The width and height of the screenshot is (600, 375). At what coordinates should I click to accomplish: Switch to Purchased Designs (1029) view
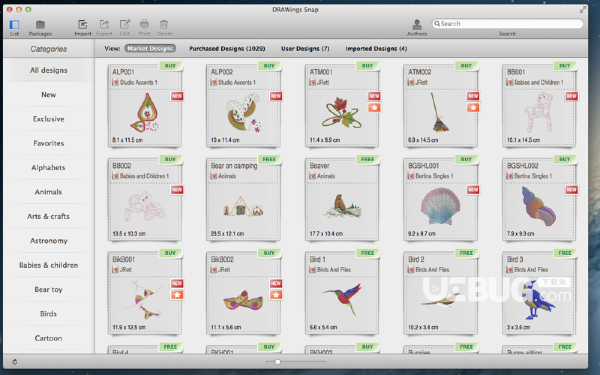point(227,49)
